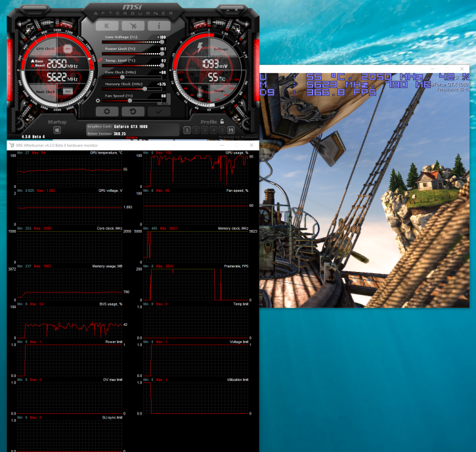
Task: Click the Core Clock value +80
Action: (x=162, y=72)
